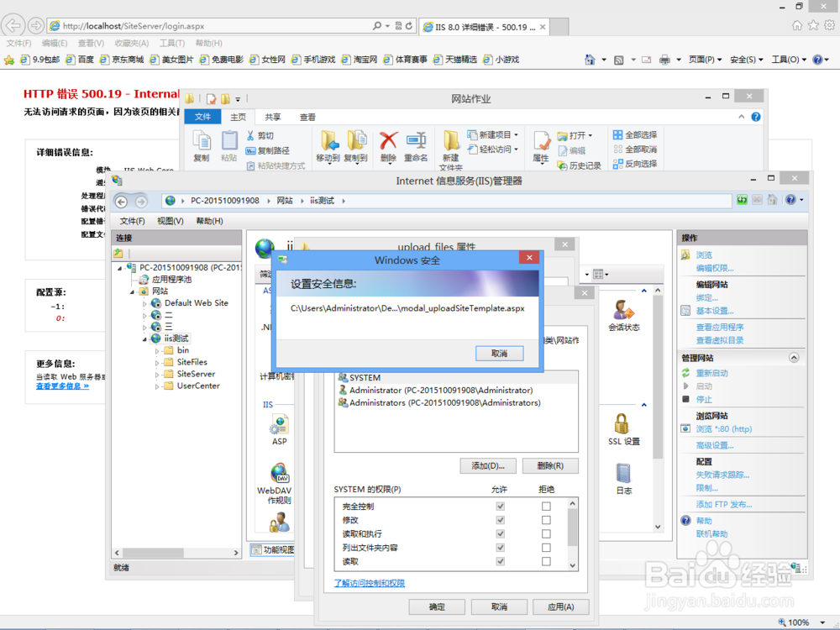Uncheck the 允许 box for 修改

click(x=500, y=519)
